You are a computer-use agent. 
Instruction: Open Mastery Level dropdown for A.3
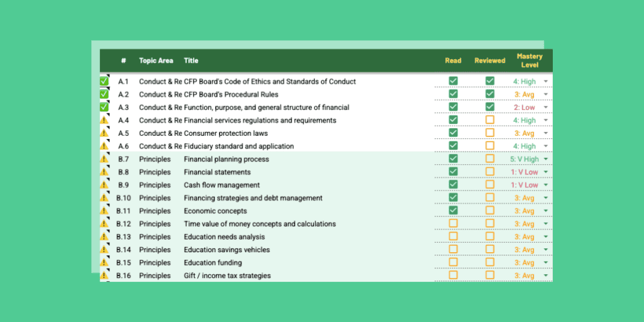pos(546,107)
